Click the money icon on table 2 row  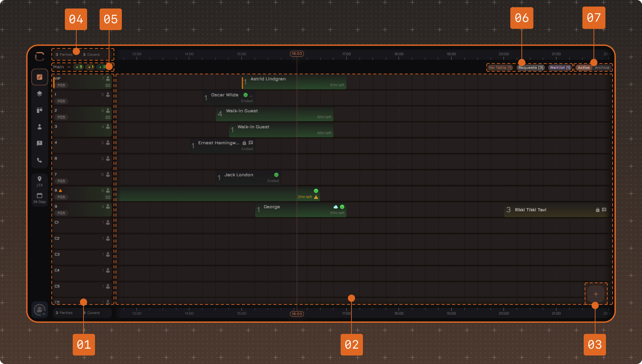click(108, 117)
